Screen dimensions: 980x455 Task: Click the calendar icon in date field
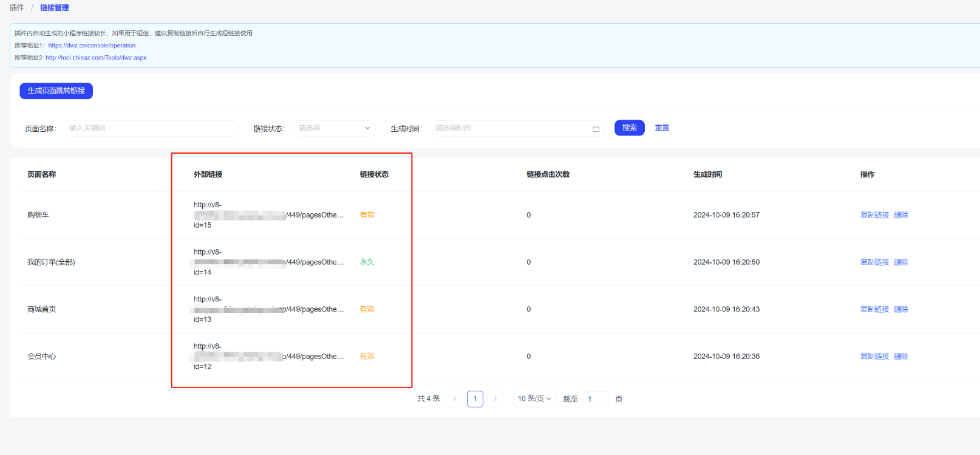[596, 128]
